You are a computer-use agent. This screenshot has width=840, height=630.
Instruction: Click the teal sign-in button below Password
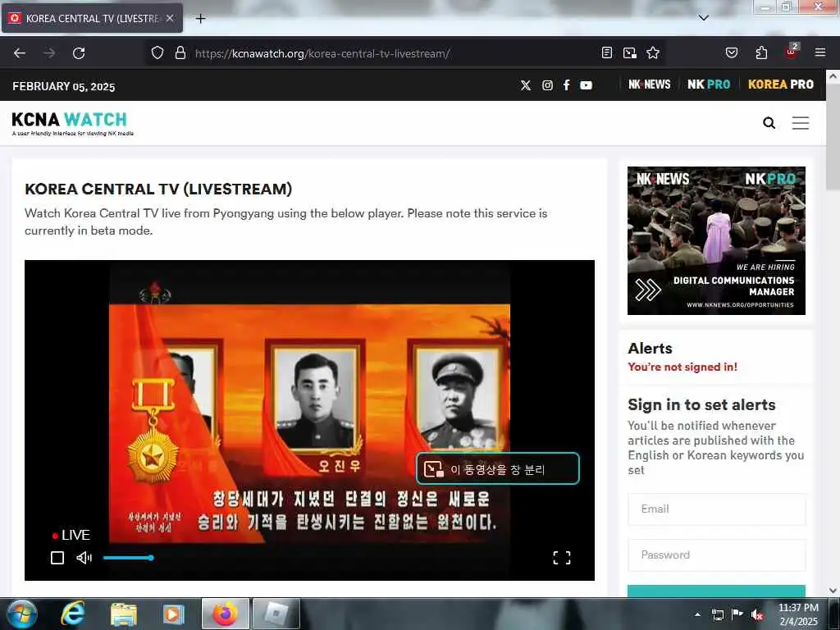coord(716,591)
